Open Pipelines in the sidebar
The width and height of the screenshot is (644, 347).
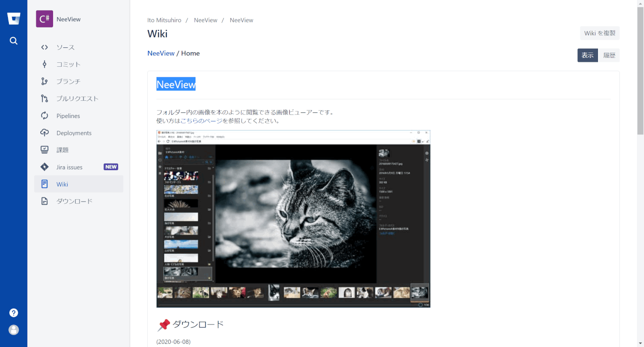click(68, 116)
